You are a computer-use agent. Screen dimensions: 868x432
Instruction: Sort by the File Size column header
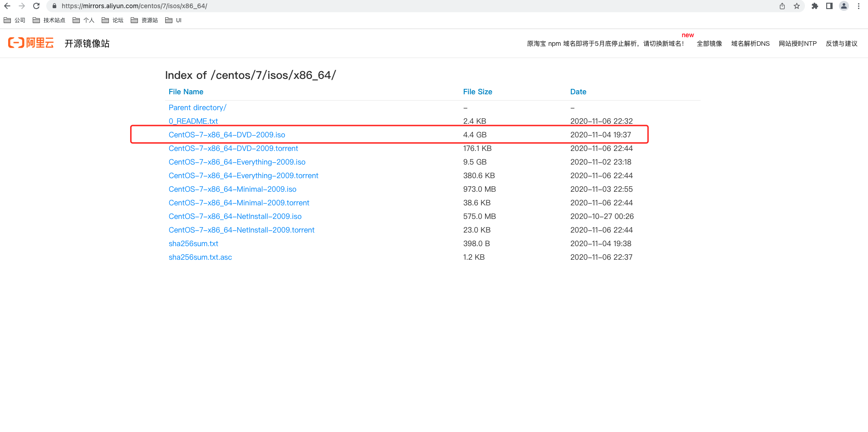tap(478, 92)
